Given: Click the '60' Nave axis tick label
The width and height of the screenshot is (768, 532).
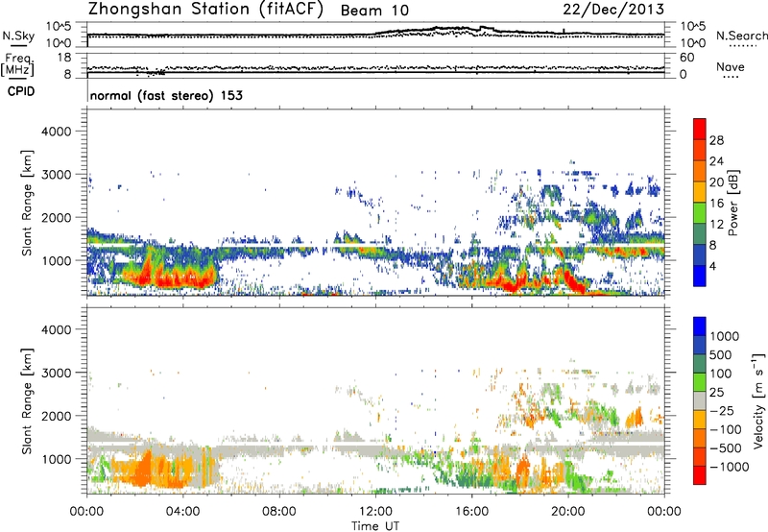Looking at the screenshot, I should [686, 58].
